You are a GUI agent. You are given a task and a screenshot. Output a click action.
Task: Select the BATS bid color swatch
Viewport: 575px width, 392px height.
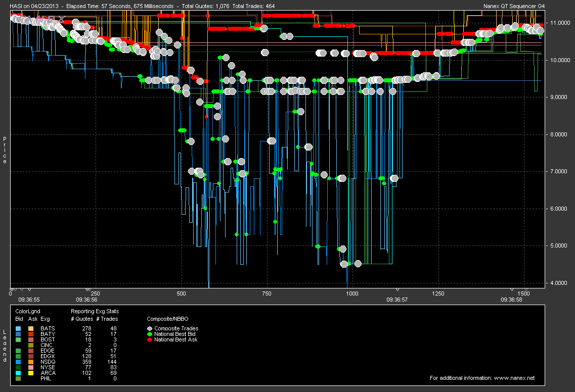tap(18, 329)
